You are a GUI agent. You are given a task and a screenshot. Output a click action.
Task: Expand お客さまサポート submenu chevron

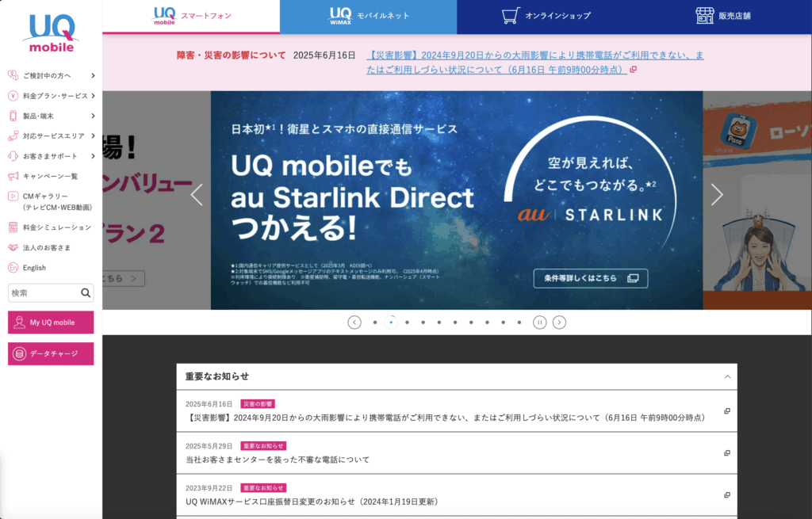tap(94, 156)
